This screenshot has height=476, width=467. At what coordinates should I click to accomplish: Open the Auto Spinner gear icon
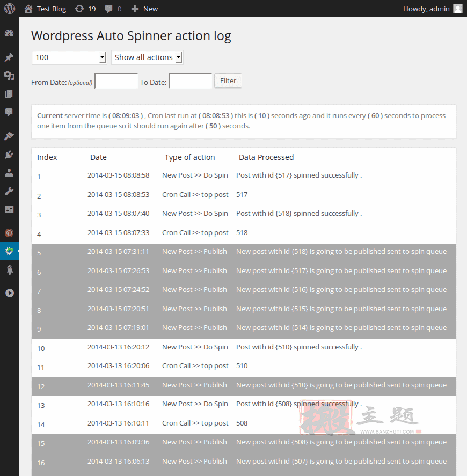(x=9, y=251)
